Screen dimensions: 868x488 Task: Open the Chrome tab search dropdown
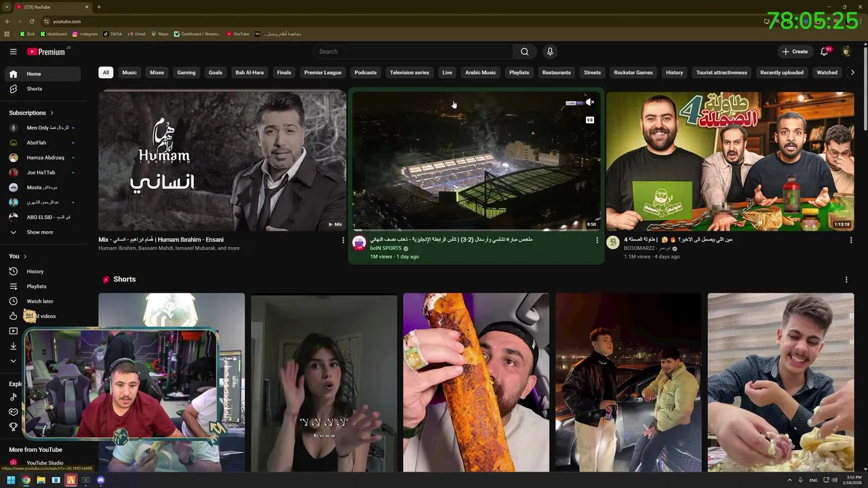tap(6, 7)
